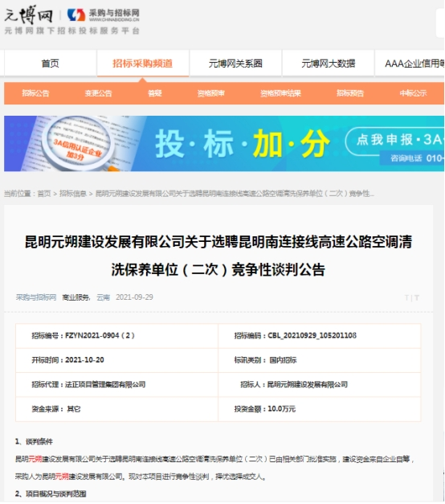Select 变更公告 in orange submenu
Viewport: 445px width, 504px height.
pyautogui.click(x=98, y=93)
